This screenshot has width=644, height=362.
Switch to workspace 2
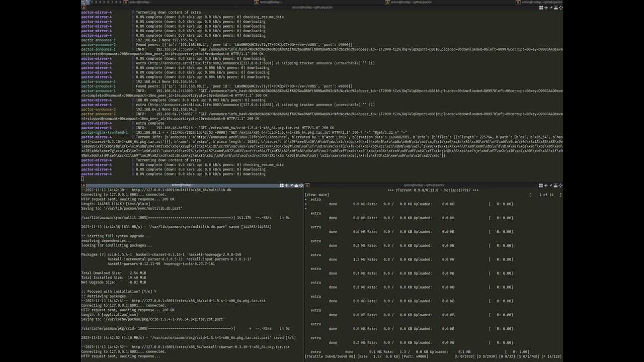click(92, 2)
